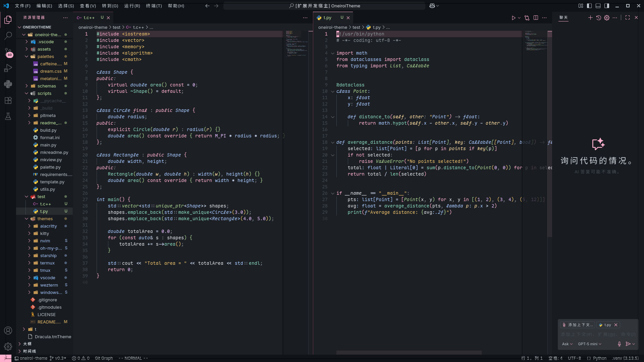Open the 终端(T) menu
Screen dimensions: 644x362
(x=154, y=6)
